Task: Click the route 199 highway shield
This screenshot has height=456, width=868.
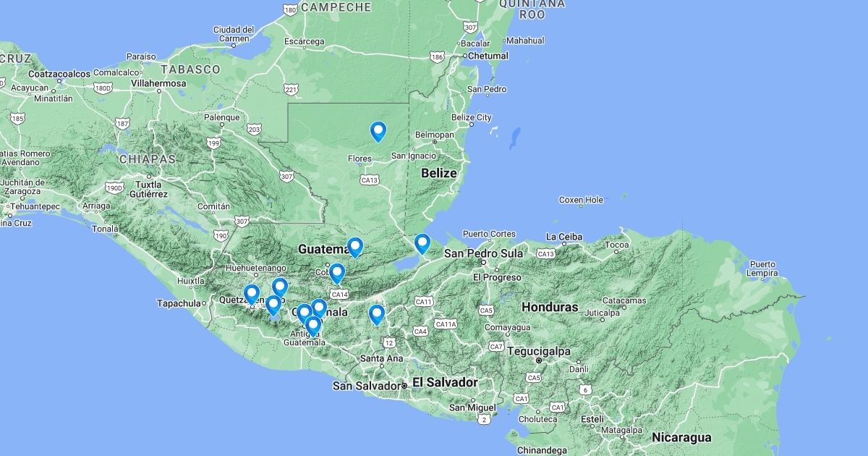Action: pos(215,143)
